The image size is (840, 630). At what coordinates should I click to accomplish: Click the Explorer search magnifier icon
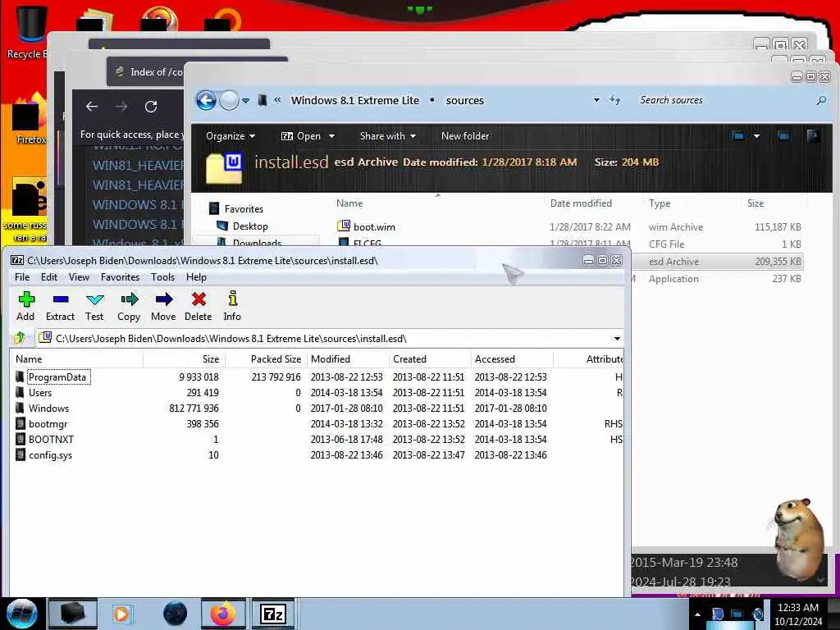820,100
